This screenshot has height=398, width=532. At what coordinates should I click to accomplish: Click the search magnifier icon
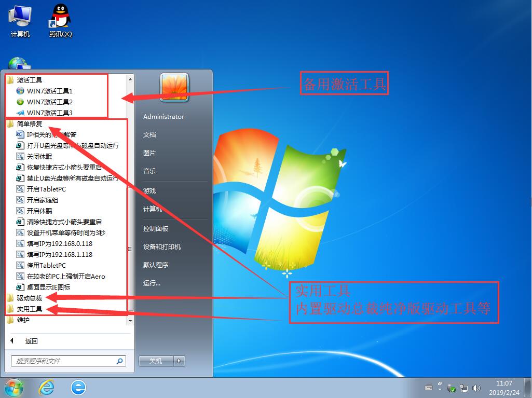[x=119, y=361]
